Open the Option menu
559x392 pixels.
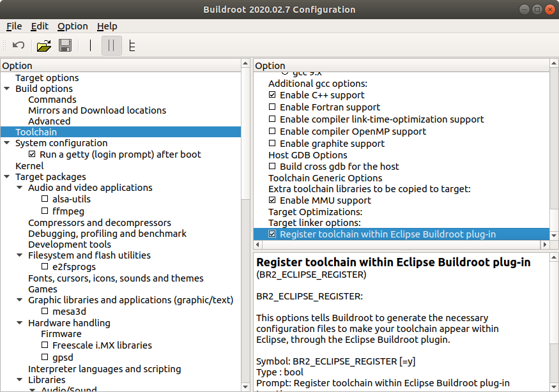[73, 26]
